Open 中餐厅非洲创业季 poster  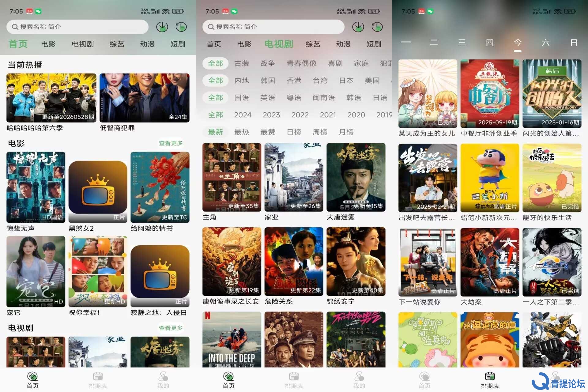pos(490,94)
